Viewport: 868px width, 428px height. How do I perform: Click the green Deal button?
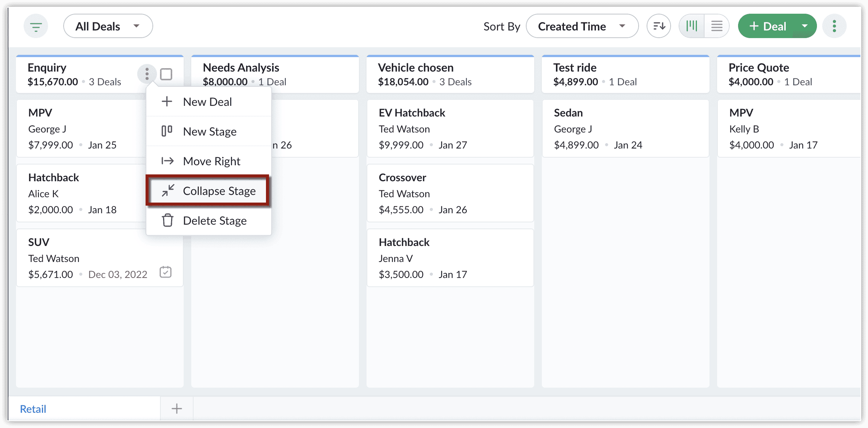[767, 26]
